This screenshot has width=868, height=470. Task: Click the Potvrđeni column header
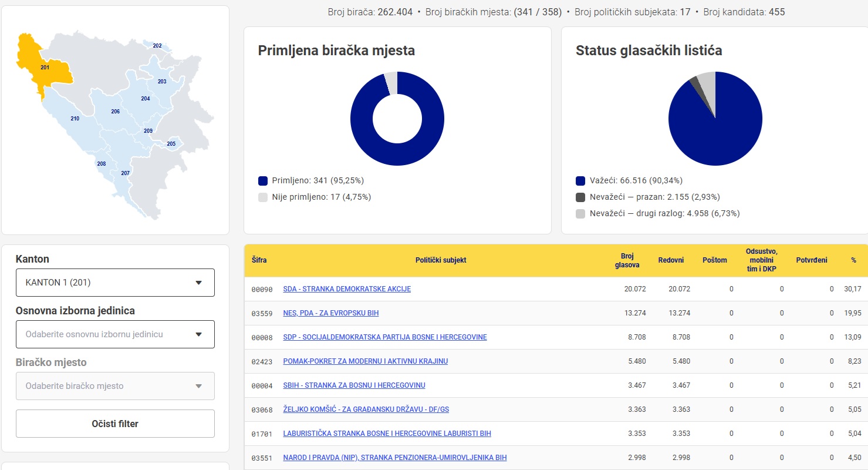[x=812, y=260]
